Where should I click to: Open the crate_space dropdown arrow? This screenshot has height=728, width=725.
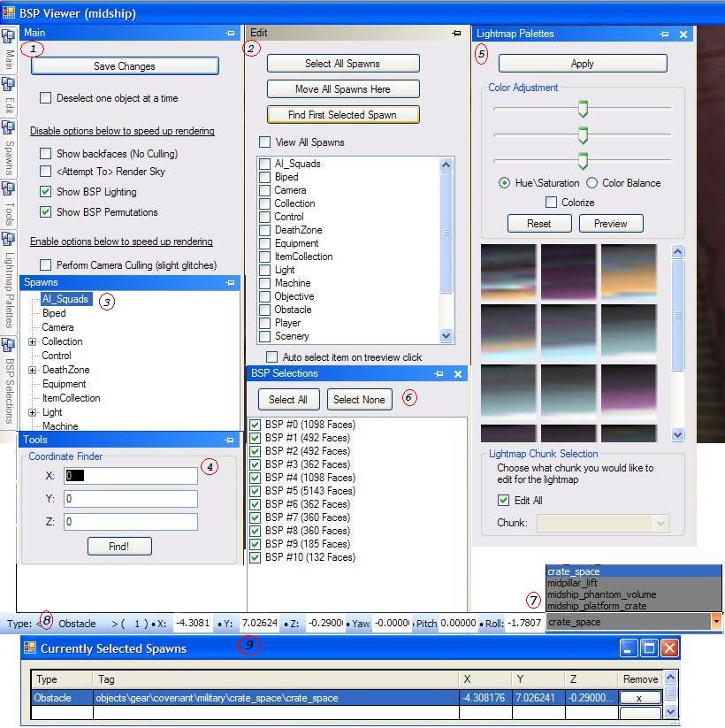(715, 622)
